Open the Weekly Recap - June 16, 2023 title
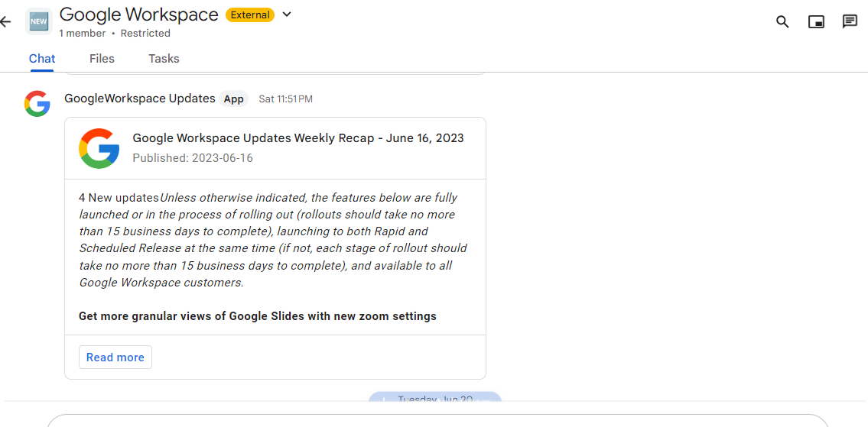The width and height of the screenshot is (868, 427). click(298, 138)
